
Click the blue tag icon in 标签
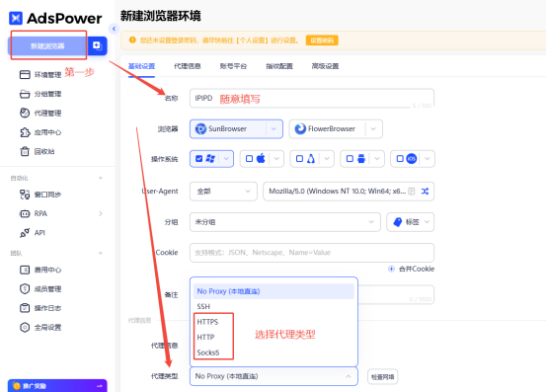pos(397,222)
